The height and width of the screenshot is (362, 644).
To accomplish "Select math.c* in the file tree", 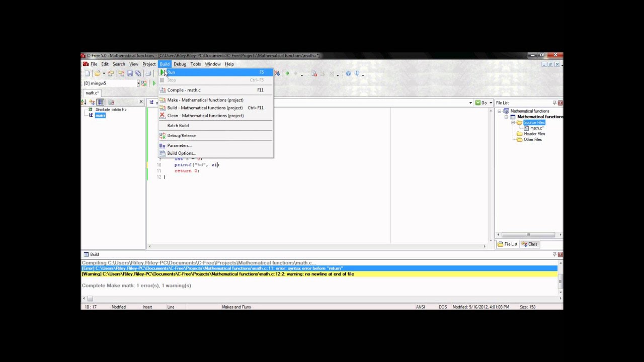I will [x=537, y=128].
